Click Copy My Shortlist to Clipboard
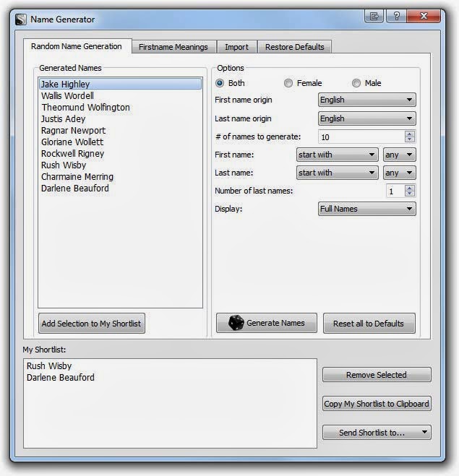Screen dimensions: 459x476 coord(377,404)
